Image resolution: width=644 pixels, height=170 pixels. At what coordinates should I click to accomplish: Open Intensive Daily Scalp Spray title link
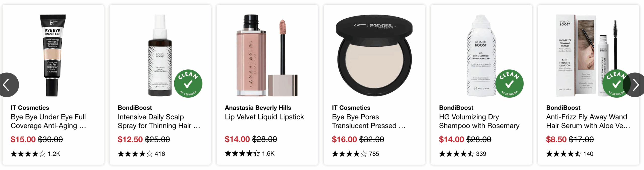(x=158, y=121)
